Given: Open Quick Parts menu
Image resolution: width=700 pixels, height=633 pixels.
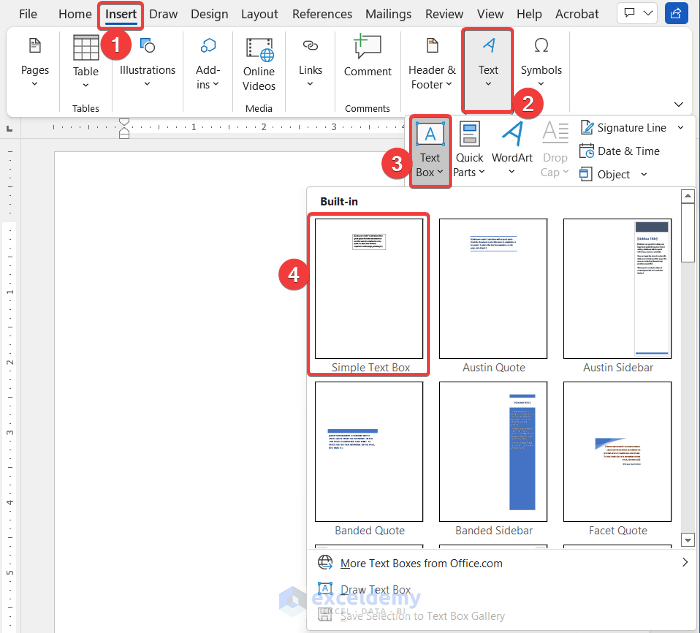Looking at the screenshot, I should pyautogui.click(x=469, y=150).
